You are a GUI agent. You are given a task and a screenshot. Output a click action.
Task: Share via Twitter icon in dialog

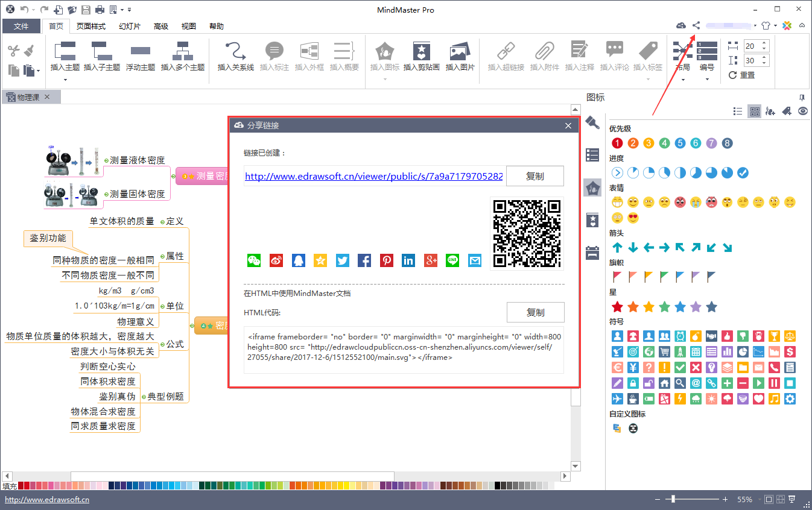(343, 260)
